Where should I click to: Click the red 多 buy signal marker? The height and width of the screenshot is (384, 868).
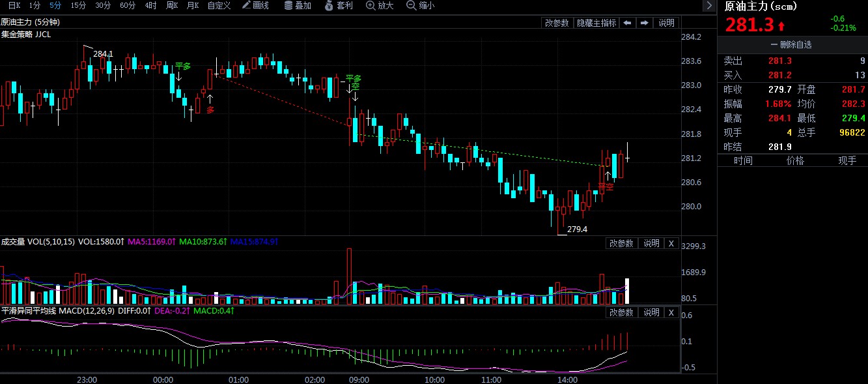click(210, 110)
